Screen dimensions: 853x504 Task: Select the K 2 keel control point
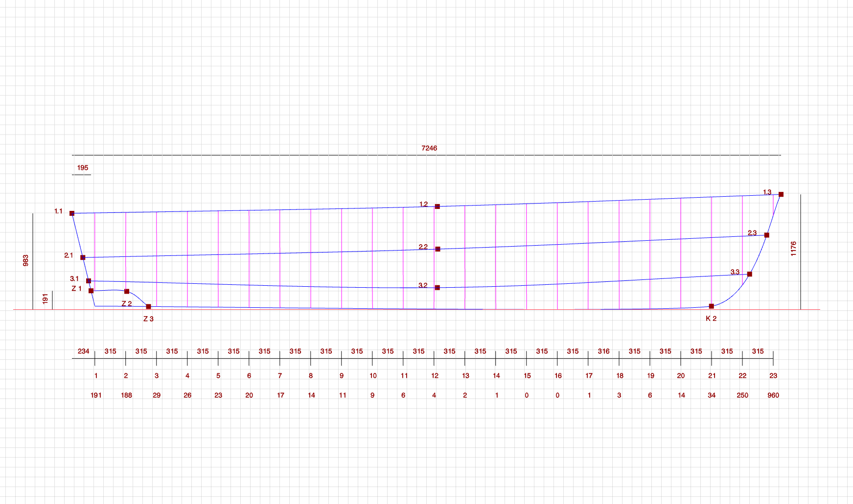coord(712,306)
